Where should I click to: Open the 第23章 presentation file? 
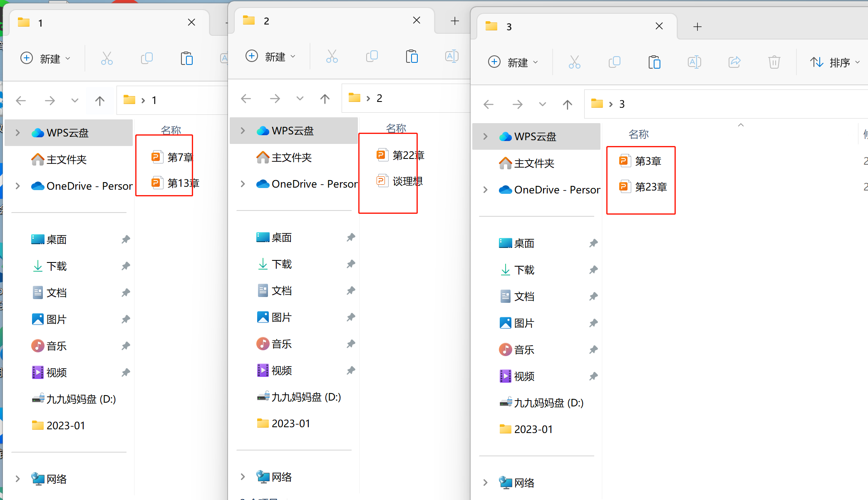[x=650, y=187]
